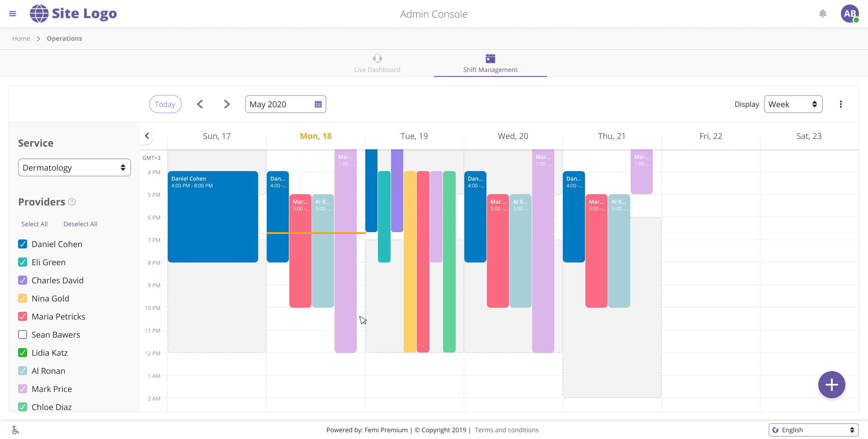
Task: Click the notifications bell icon
Action: (x=822, y=14)
